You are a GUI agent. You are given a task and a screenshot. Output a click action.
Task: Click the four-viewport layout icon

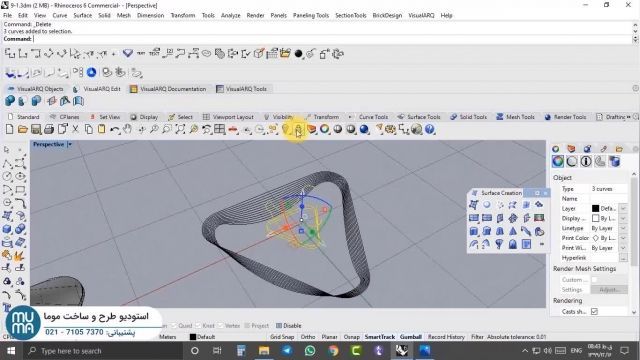220,129
